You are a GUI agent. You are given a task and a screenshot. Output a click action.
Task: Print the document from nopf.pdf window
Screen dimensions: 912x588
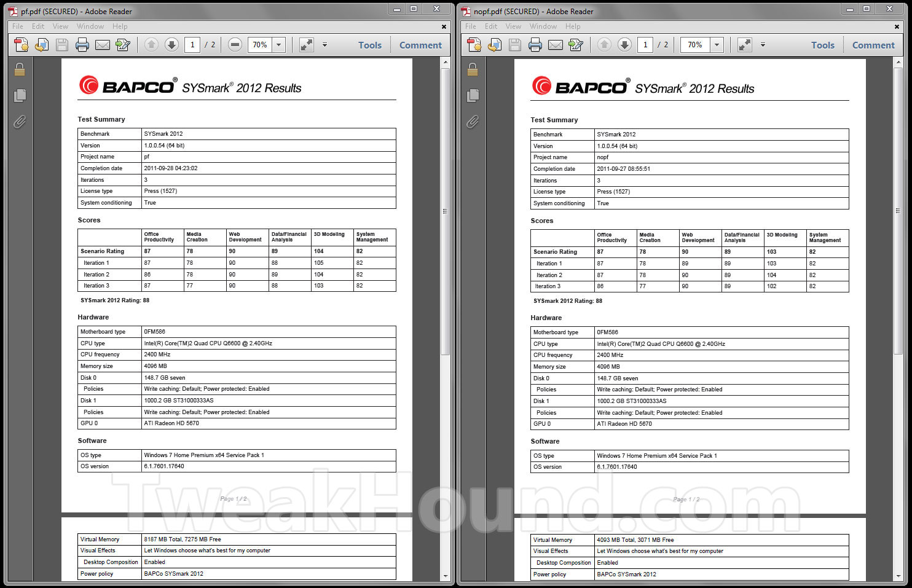point(535,45)
